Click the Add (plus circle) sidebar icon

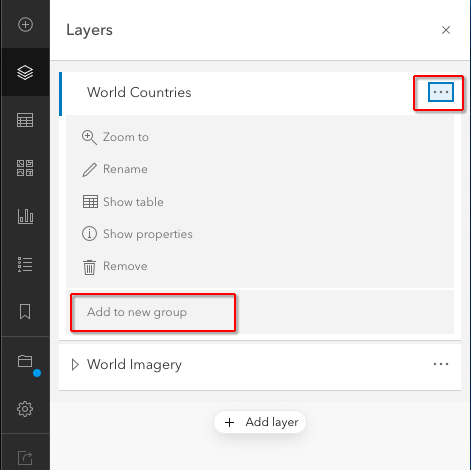pyautogui.click(x=25, y=24)
